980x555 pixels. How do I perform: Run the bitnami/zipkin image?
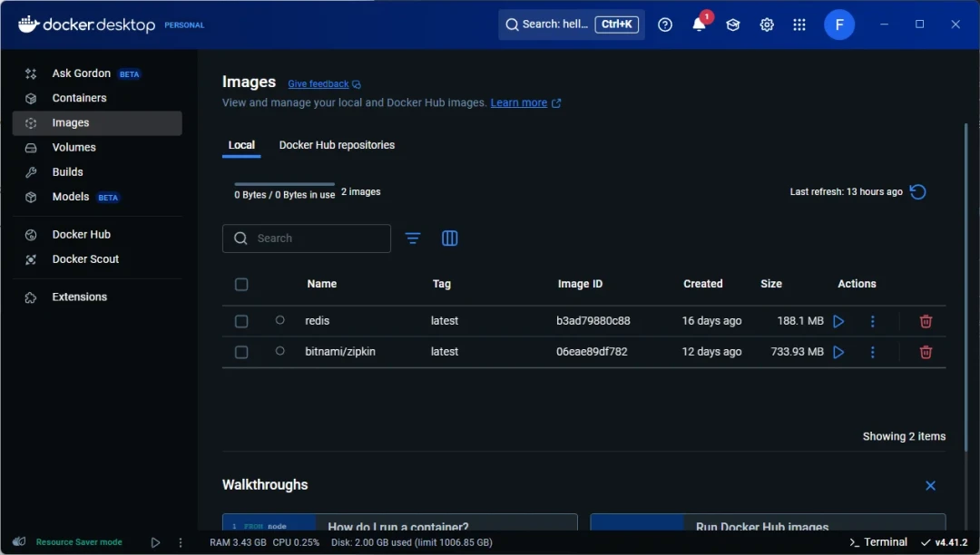coord(838,352)
